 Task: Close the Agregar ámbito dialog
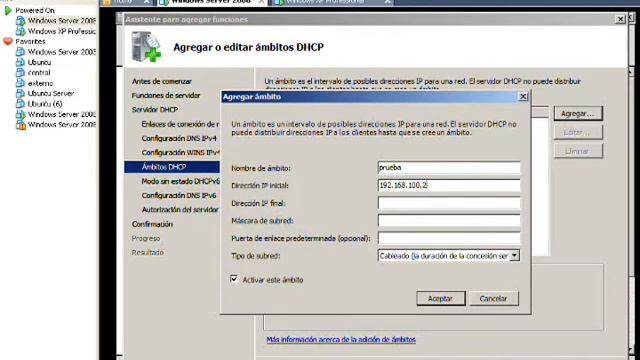(523, 97)
